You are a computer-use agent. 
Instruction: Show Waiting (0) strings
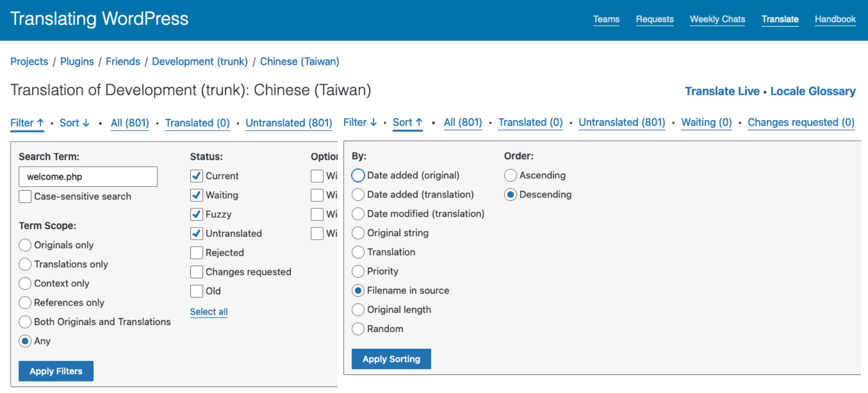pyautogui.click(x=706, y=122)
